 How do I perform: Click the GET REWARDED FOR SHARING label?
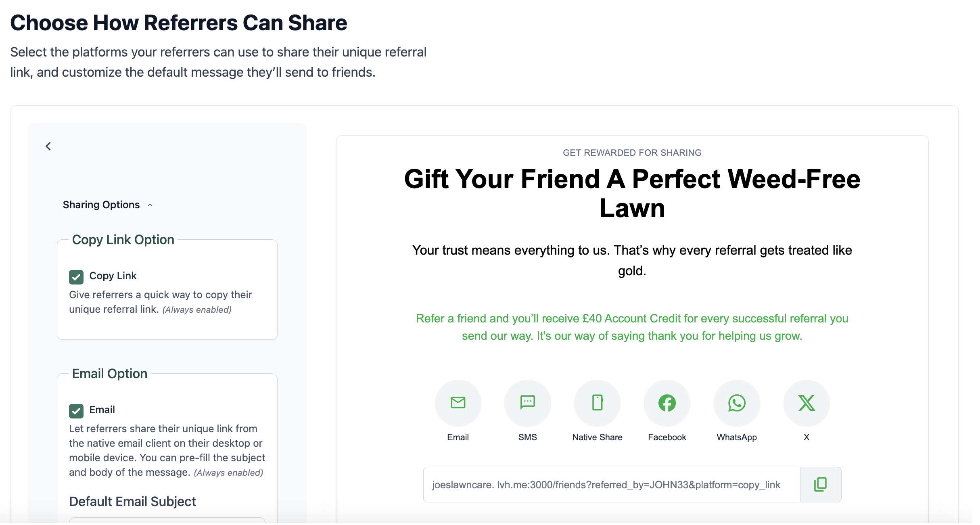point(632,153)
